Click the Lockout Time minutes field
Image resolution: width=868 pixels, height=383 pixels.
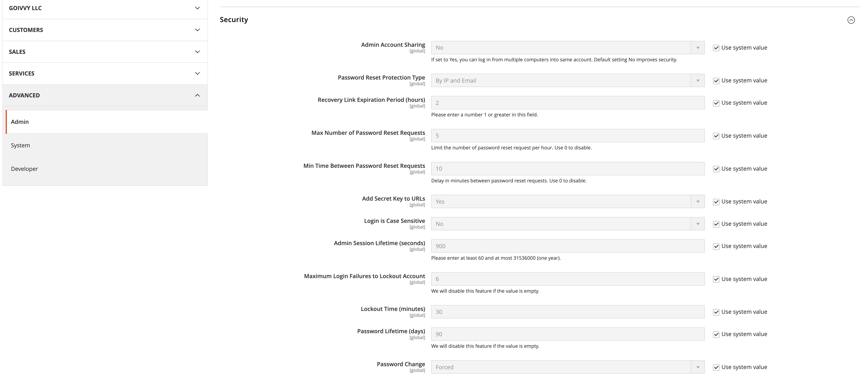coord(568,312)
